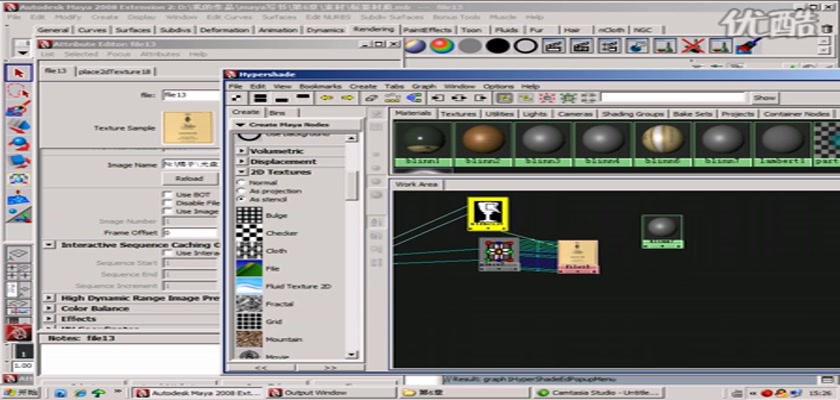This screenshot has height=400, width=840.
Task: Open the place2dTexture18 tab
Action: point(114,71)
